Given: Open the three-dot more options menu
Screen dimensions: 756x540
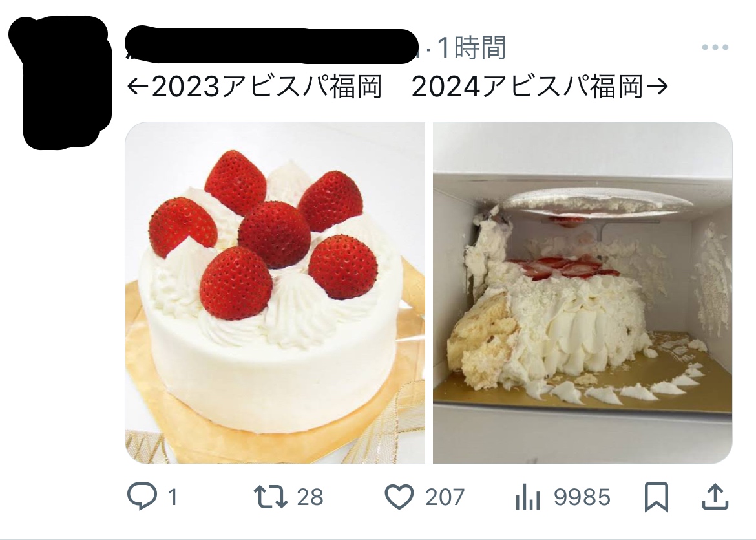Looking at the screenshot, I should coord(715,47).
